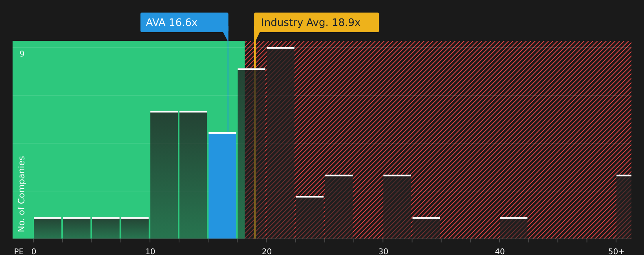Click the AVA 16.6x label
This screenshot has width=644, height=255.
[x=184, y=22]
